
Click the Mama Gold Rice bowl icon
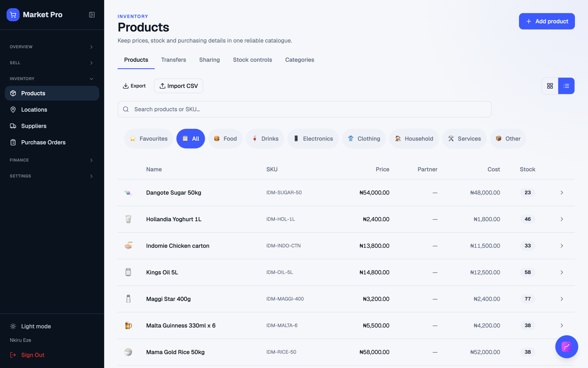128,352
